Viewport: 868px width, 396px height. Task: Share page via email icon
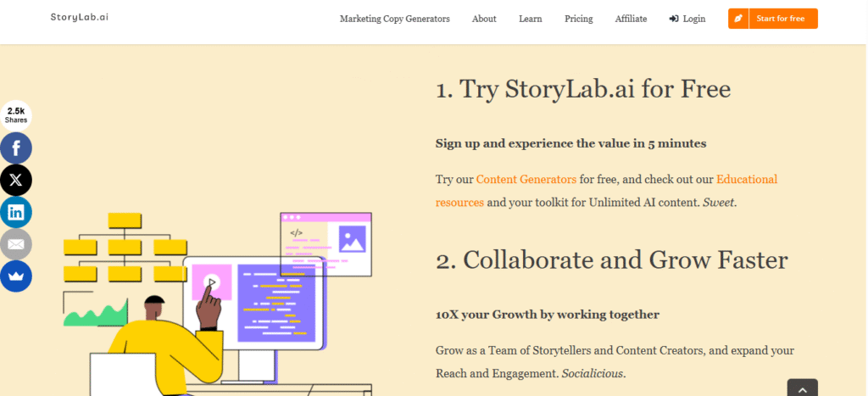(16, 244)
